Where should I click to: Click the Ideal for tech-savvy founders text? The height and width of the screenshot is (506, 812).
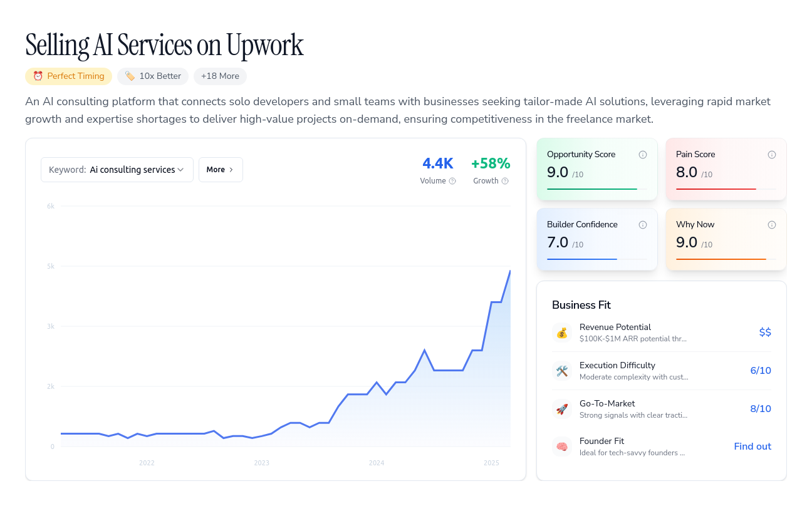click(632, 453)
